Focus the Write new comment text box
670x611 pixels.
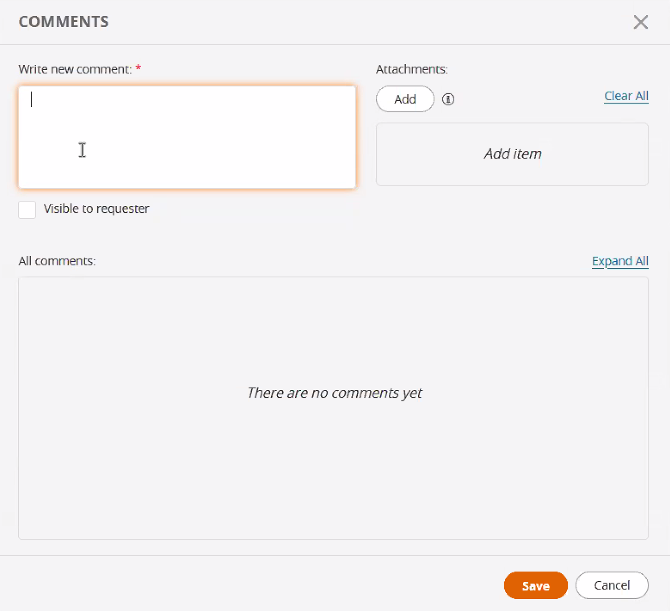coord(187,137)
